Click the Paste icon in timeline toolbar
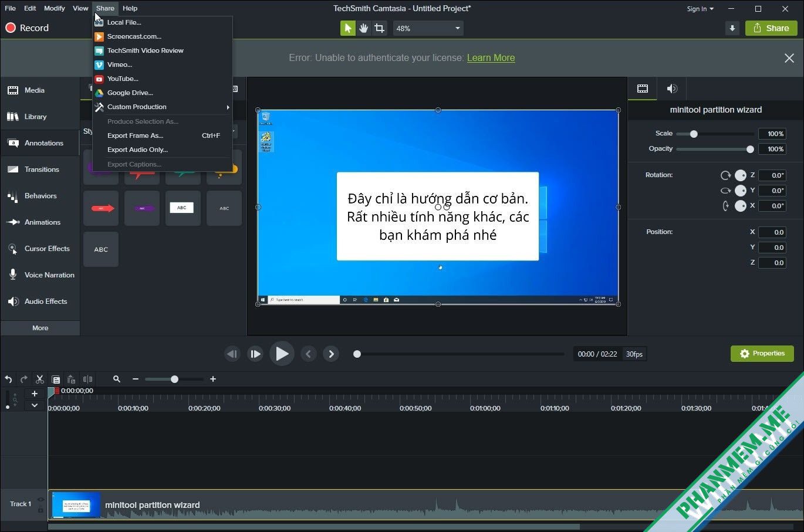The height and width of the screenshot is (532, 804). coord(72,379)
